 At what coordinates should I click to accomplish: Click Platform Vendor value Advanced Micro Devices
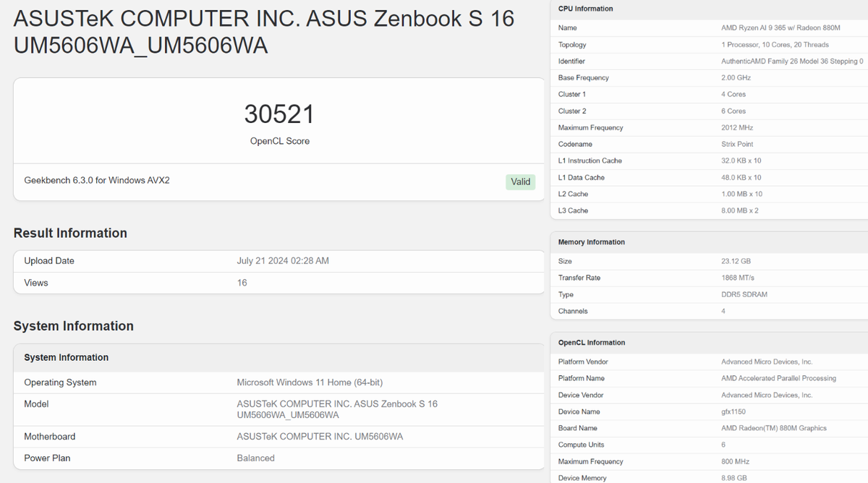767,362
